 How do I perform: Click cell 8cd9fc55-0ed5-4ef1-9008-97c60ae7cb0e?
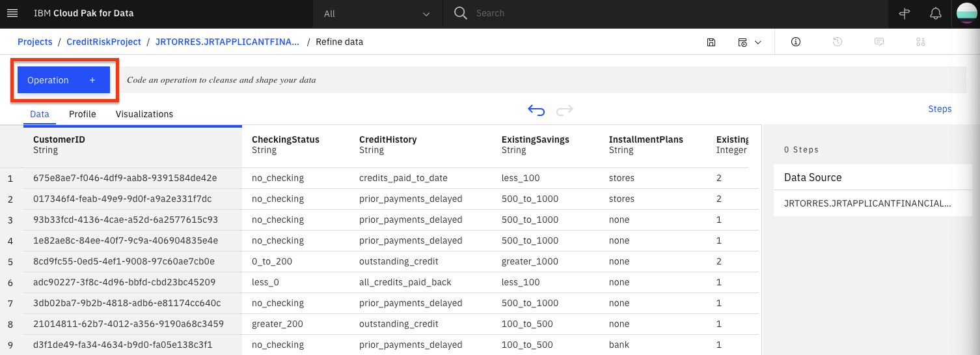pyautogui.click(x=124, y=261)
